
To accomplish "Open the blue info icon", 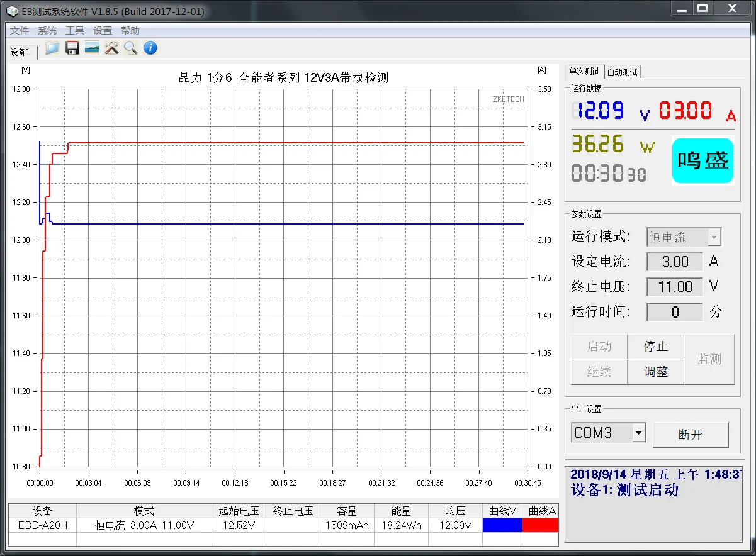I will (x=150, y=48).
